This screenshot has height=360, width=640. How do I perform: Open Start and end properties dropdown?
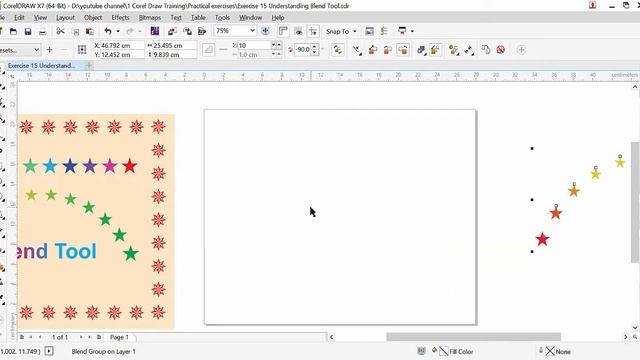[453, 50]
